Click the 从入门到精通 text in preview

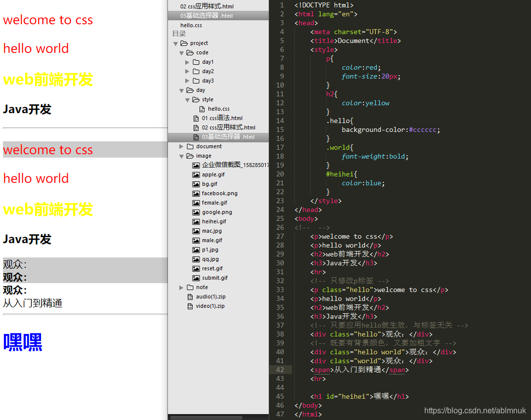click(33, 303)
